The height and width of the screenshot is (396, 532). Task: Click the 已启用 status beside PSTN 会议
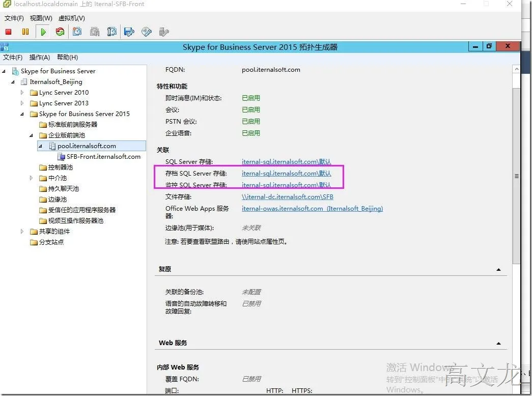(251, 122)
